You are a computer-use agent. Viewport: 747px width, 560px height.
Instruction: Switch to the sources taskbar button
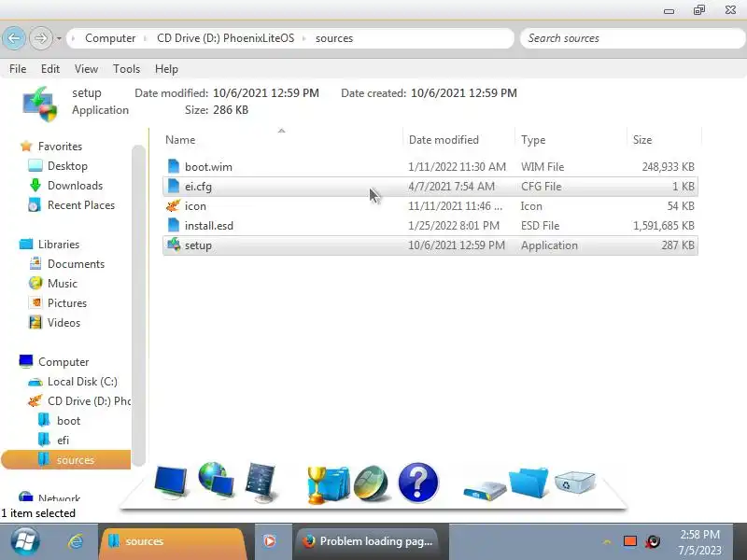[x=172, y=541]
